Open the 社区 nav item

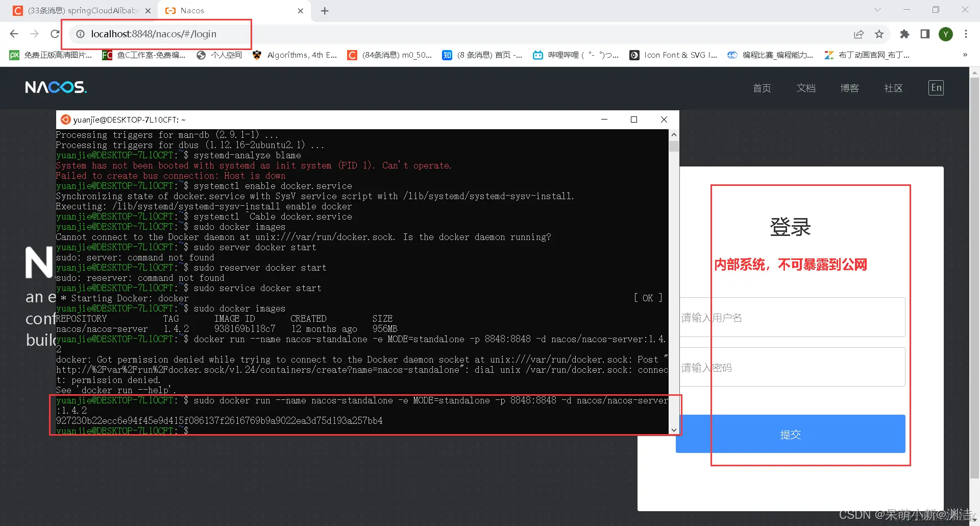tap(893, 88)
